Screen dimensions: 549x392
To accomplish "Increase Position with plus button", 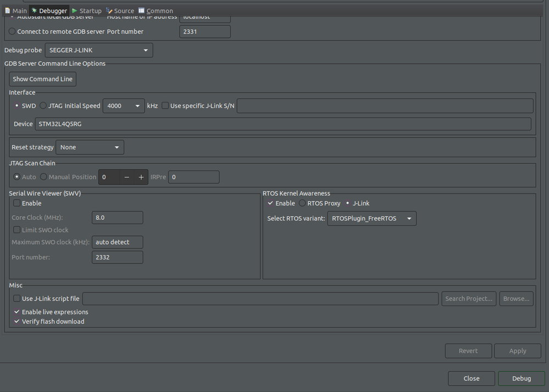I will [141, 177].
